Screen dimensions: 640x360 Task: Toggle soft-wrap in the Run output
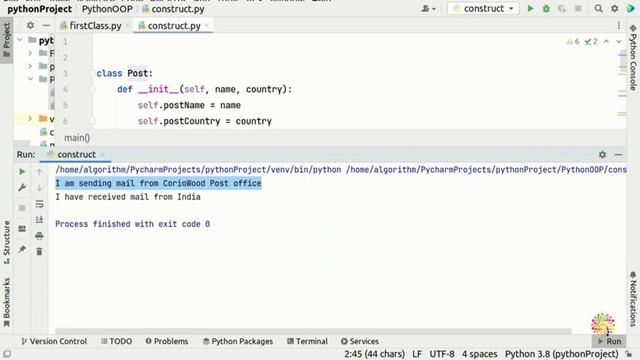[39, 204]
